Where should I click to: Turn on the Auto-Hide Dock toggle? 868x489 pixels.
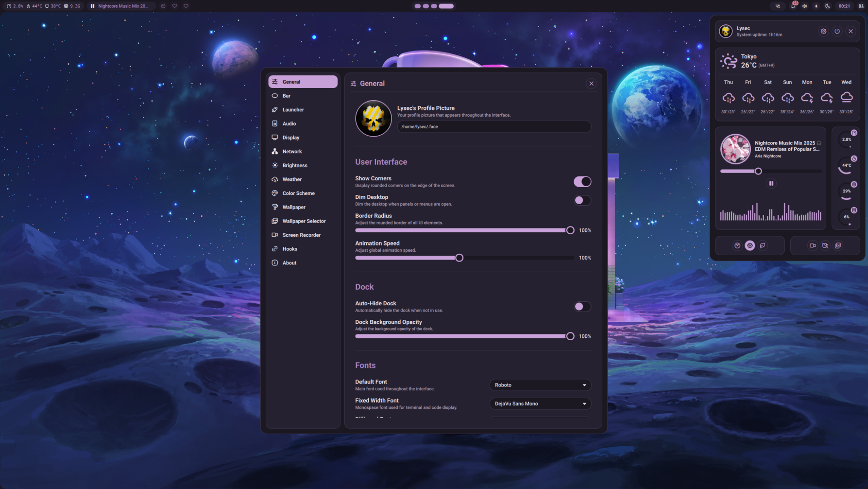[x=582, y=307]
